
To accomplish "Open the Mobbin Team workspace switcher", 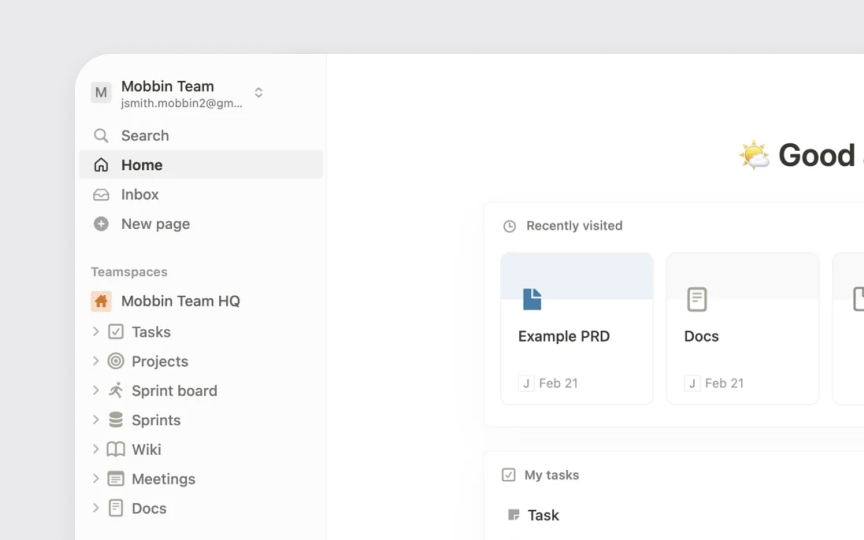I will [178, 93].
